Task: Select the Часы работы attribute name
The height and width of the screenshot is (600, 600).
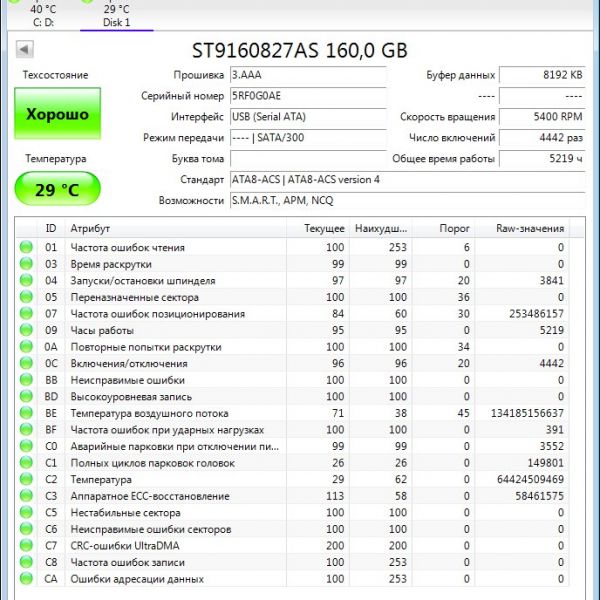Action: tap(102, 331)
